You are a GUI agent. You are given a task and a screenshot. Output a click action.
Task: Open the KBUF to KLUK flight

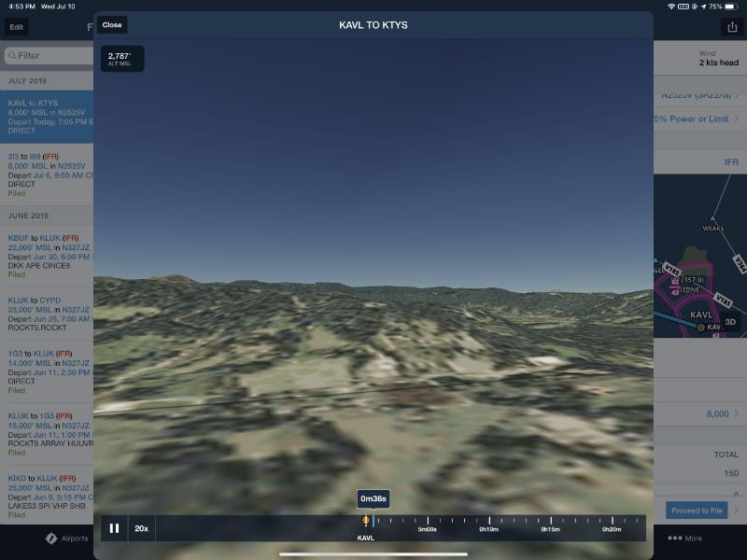[x=47, y=256]
